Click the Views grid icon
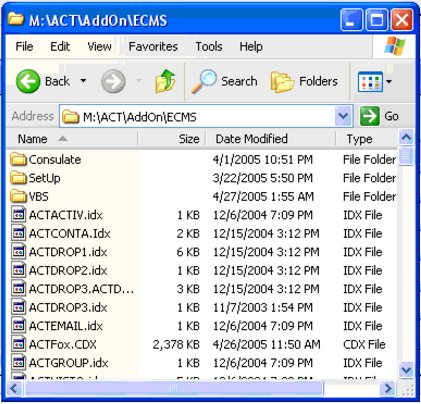 click(370, 81)
